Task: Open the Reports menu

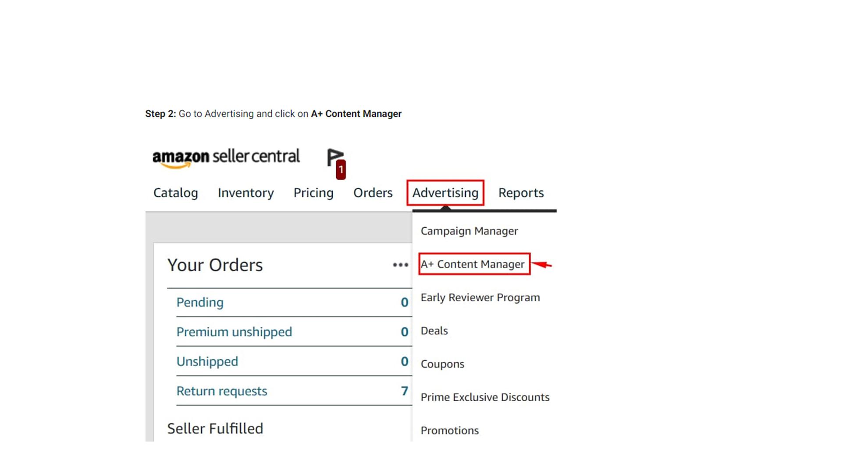Action: pyautogui.click(x=521, y=193)
